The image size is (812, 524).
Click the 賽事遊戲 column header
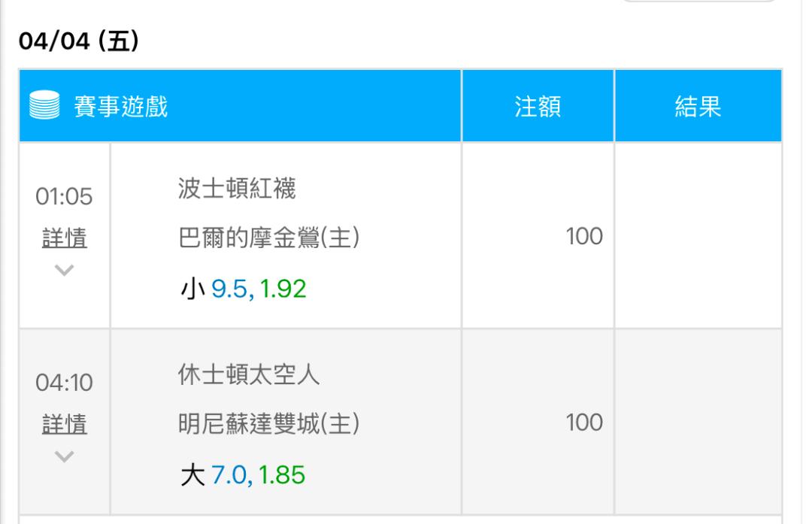120,106
